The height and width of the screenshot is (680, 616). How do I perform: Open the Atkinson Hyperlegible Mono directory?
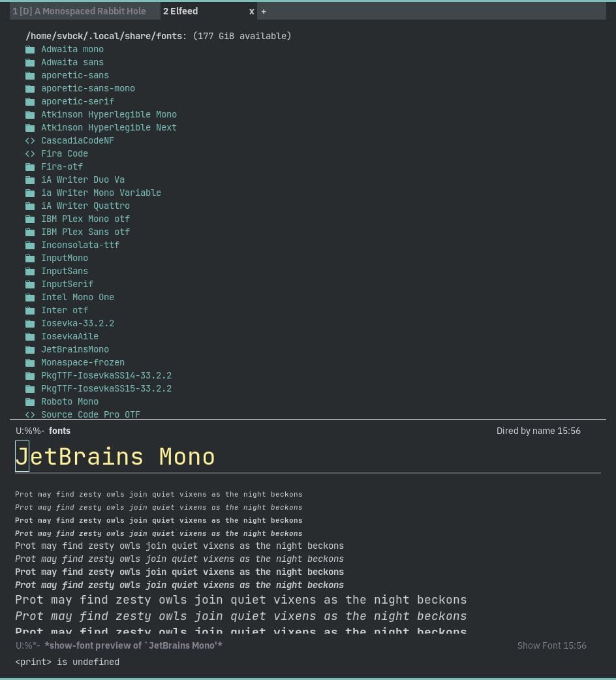tap(108, 115)
